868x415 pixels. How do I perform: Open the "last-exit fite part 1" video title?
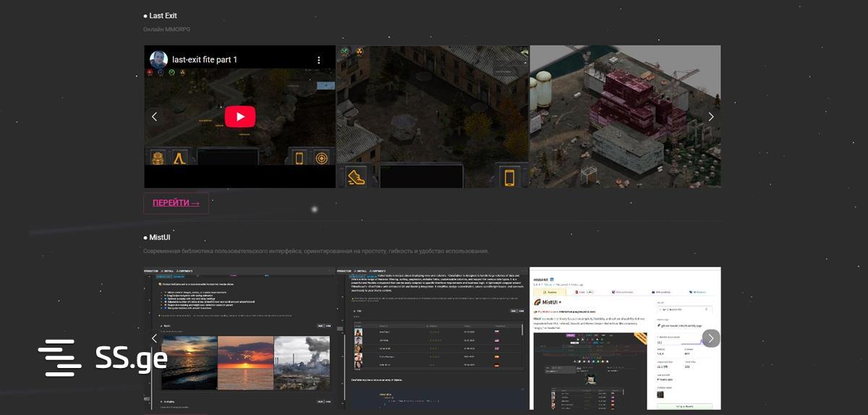point(205,60)
